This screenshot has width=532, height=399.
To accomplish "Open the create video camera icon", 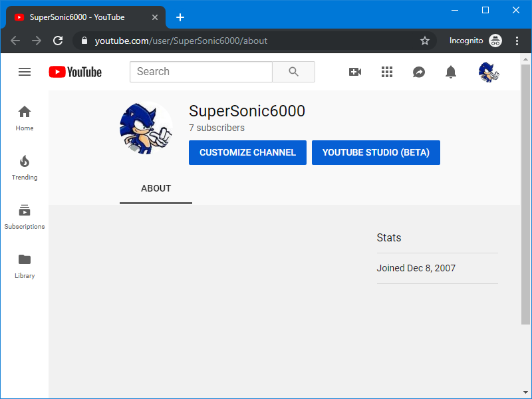I will 355,72.
